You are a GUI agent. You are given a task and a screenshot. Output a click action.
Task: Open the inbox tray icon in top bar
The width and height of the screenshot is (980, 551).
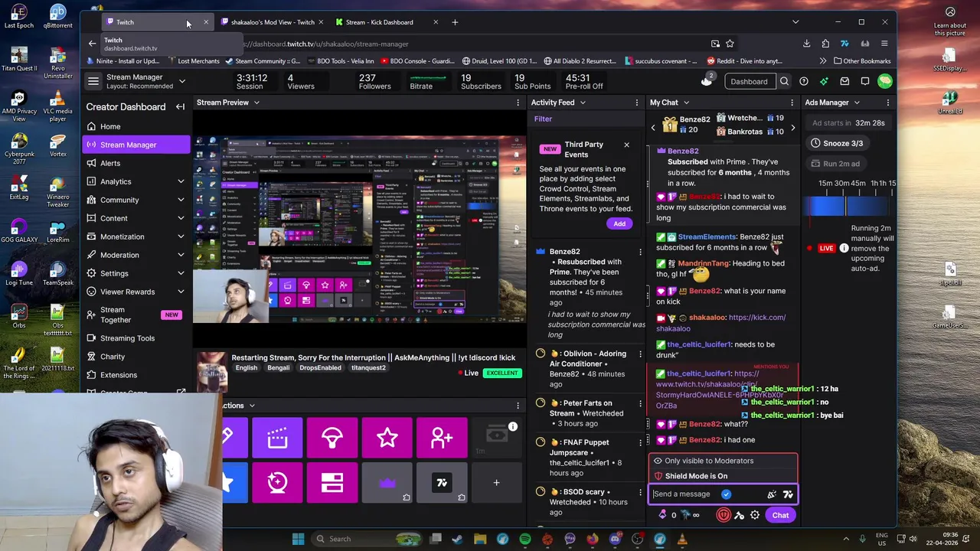[844, 81]
